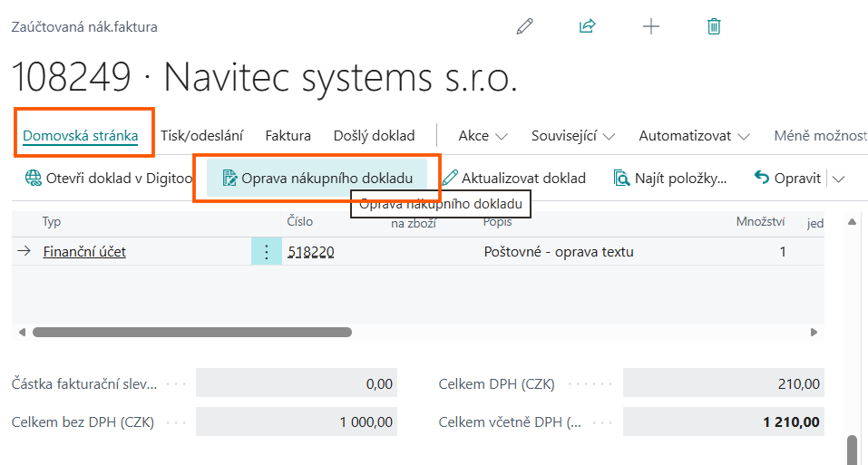
Task: Click the Aktualizovat doklad button
Action: point(513,178)
